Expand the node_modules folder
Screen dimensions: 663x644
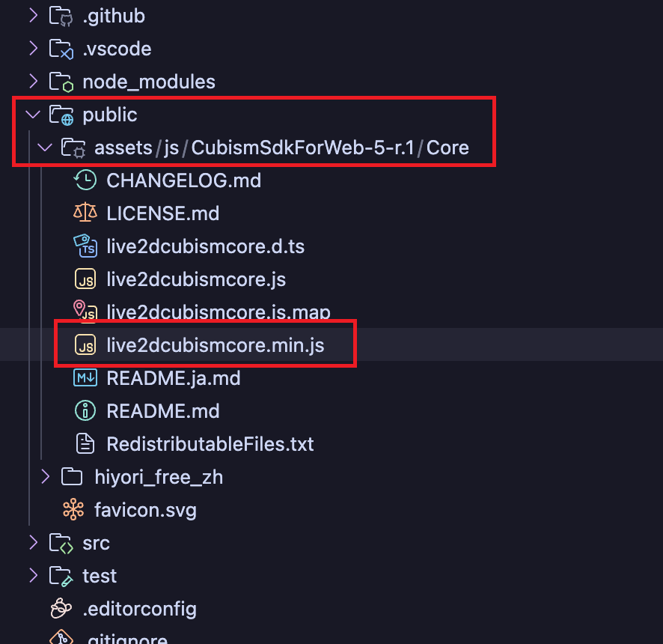(33, 82)
